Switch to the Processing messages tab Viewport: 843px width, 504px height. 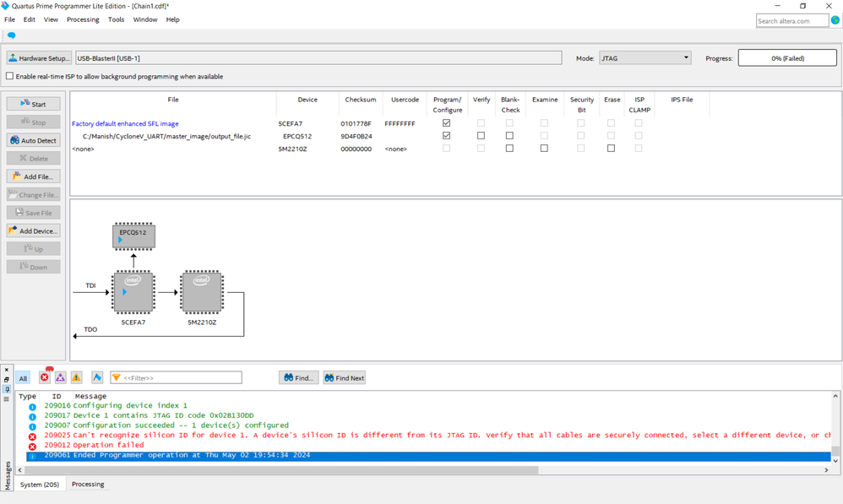click(88, 485)
